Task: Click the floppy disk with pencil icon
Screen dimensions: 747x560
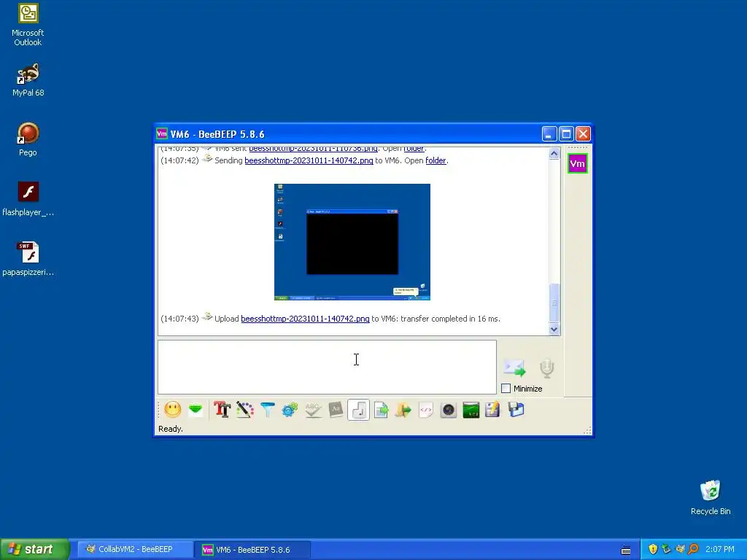Action: click(493, 410)
